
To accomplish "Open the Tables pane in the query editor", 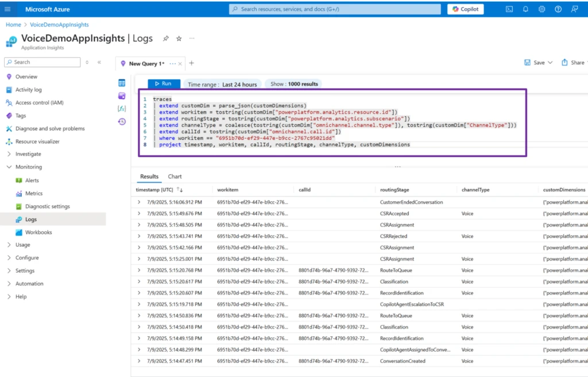I will coord(121,83).
